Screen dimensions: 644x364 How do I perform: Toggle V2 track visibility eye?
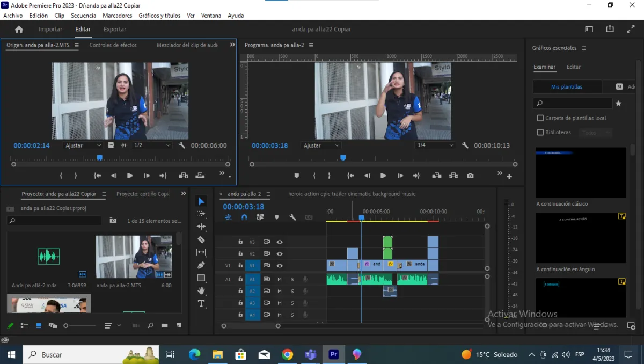click(x=280, y=254)
